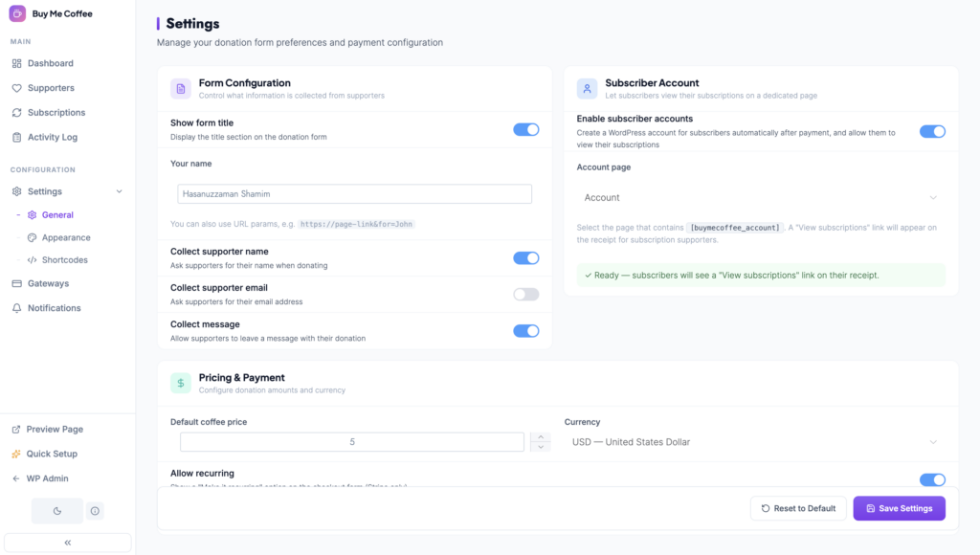This screenshot has height=555, width=980.
Task: Collapse the Settings menu chevron
Action: [120, 191]
